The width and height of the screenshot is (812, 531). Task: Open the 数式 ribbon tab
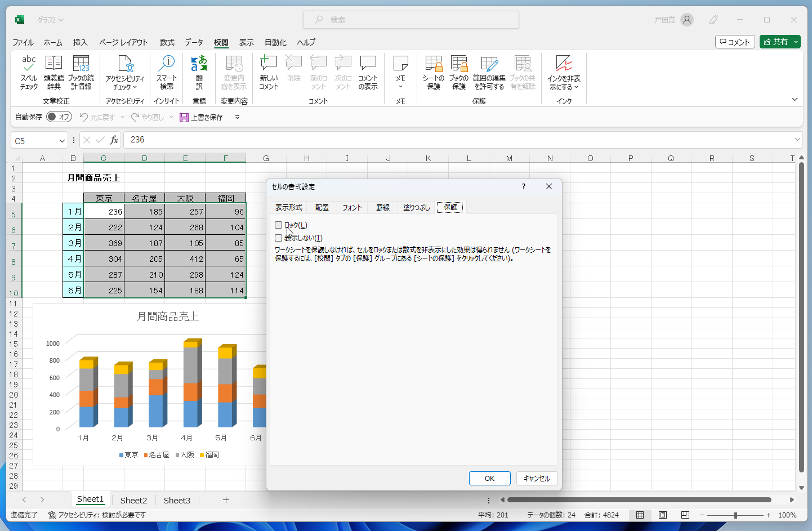tap(167, 42)
